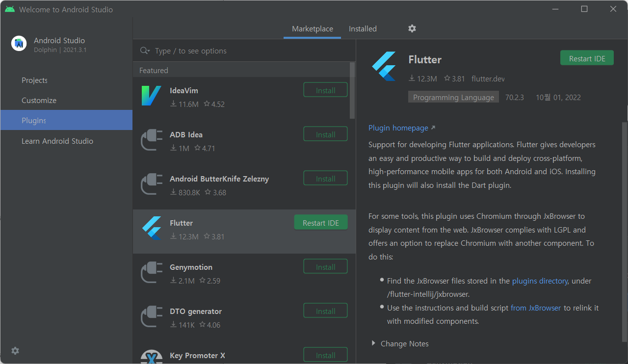Select the Key Promoter X name
Viewport: 628px width, 364px height.
[x=197, y=356]
